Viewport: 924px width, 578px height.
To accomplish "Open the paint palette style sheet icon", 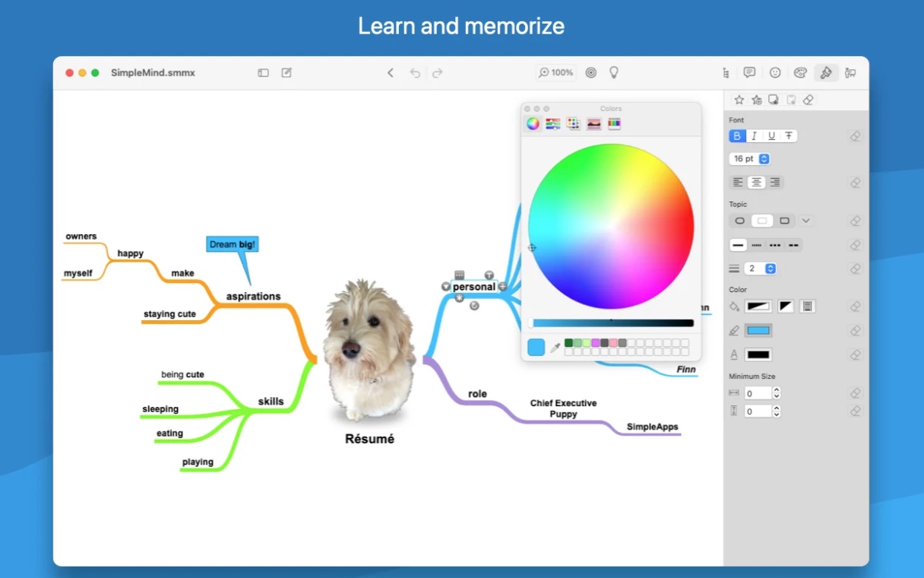I will click(800, 73).
